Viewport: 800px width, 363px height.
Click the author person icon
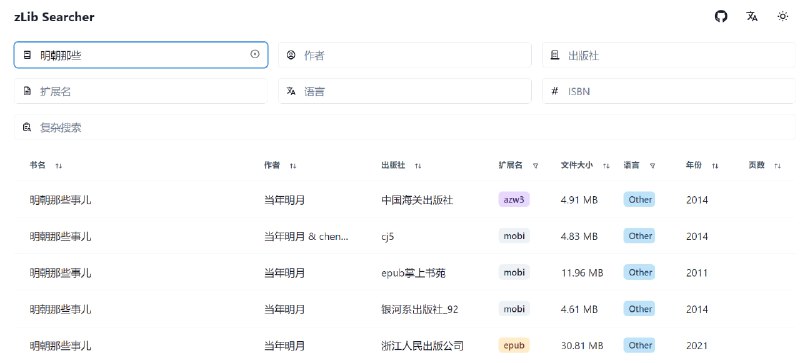click(x=291, y=55)
